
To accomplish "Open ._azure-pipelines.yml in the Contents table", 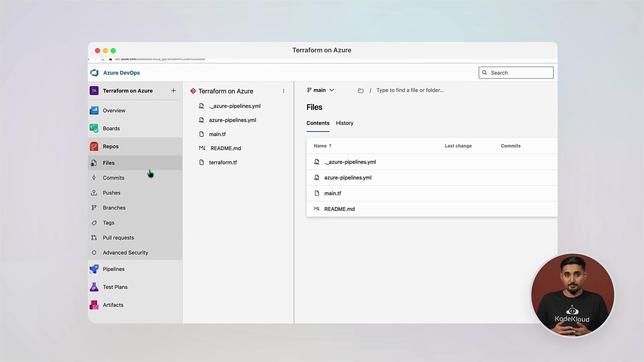I will pos(350,162).
